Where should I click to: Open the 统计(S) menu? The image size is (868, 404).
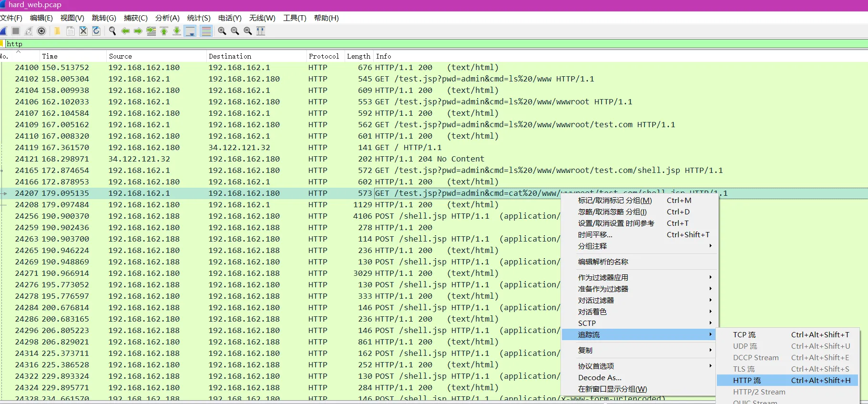(199, 18)
